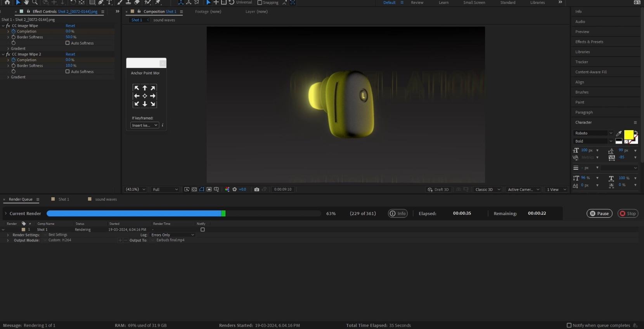
Task: Switch to the Small Screen workspace
Action: (474, 2)
